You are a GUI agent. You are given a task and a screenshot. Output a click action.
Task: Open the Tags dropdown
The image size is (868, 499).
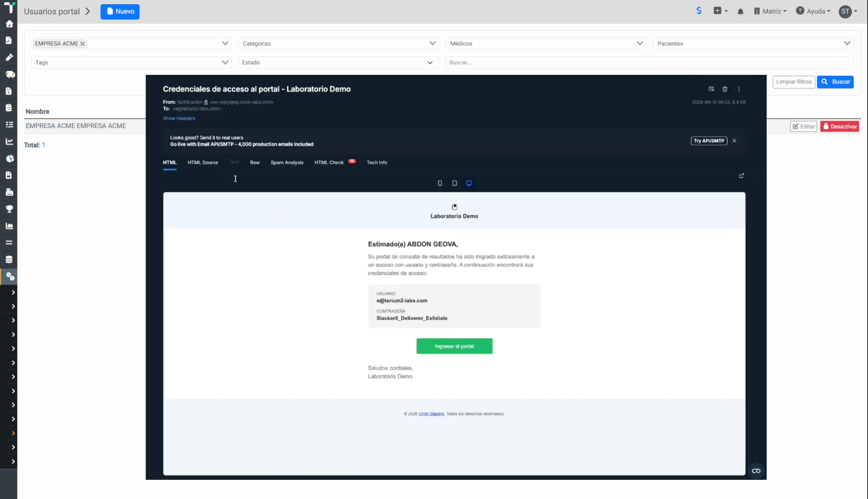131,62
